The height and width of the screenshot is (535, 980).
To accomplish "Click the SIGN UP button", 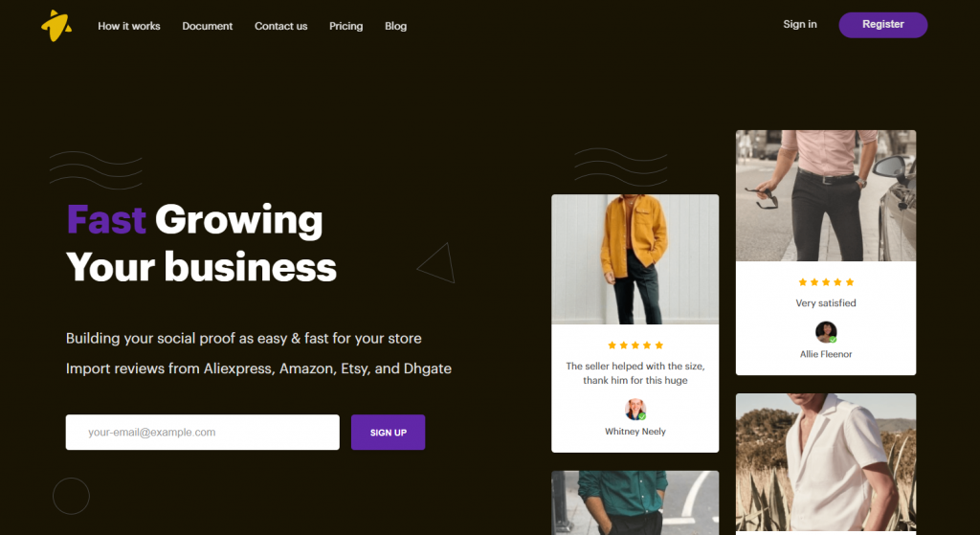I will [x=388, y=432].
